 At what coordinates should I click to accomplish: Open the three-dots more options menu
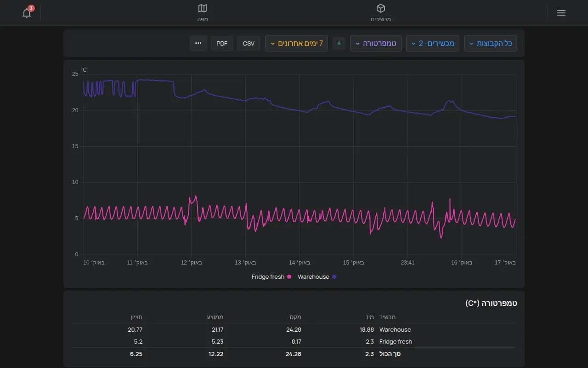tap(198, 43)
